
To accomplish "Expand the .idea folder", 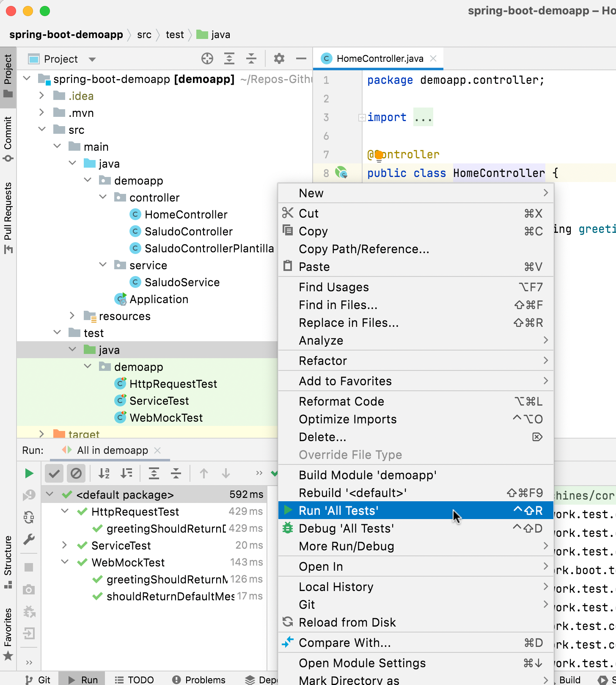I will click(x=41, y=96).
